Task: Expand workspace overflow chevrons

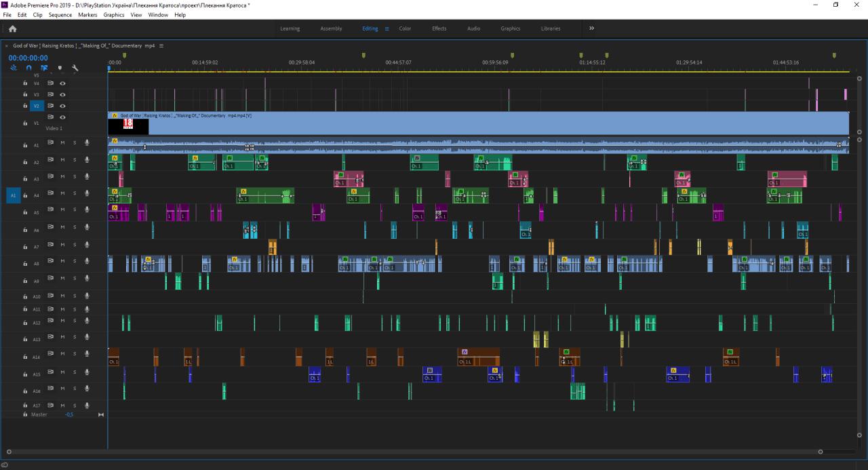Action: click(x=591, y=28)
